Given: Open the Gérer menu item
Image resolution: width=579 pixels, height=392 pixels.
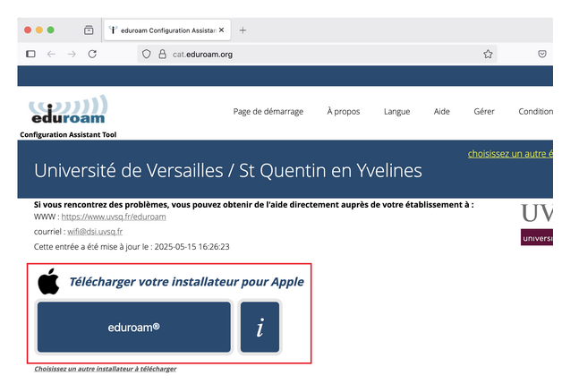Looking at the screenshot, I should click(x=484, y=111).
